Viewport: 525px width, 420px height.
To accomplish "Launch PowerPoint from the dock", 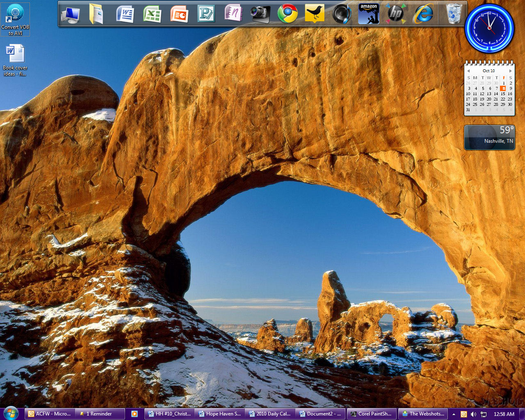I will (179, 14).
